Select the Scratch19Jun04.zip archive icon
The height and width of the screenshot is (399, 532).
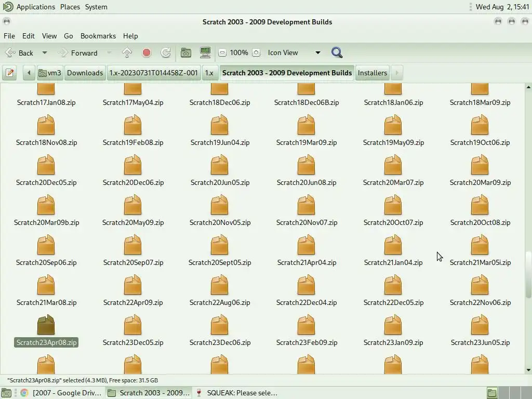[x=220, y=125]
